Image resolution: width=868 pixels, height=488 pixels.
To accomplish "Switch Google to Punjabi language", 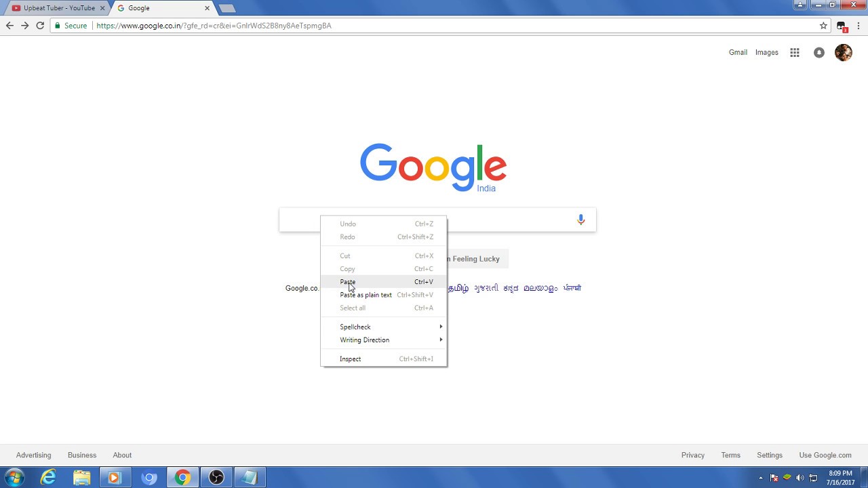I will (572, 288).
